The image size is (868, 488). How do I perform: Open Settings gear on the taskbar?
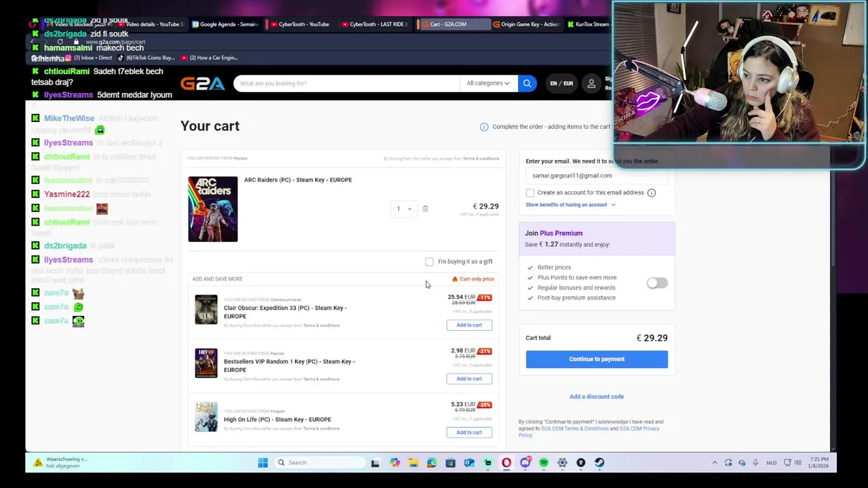click(562, 463)
